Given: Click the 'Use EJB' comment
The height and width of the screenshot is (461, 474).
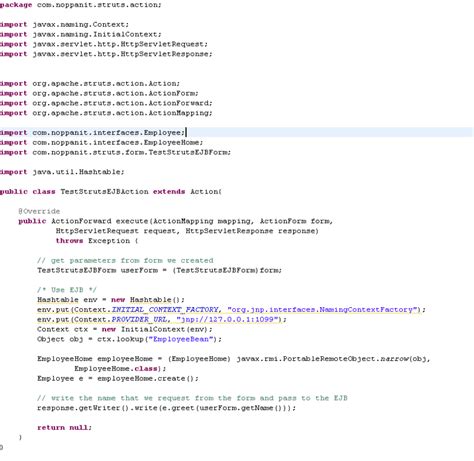Looking at the screenshot, I should pyautogui.click(x=67, y=290).
